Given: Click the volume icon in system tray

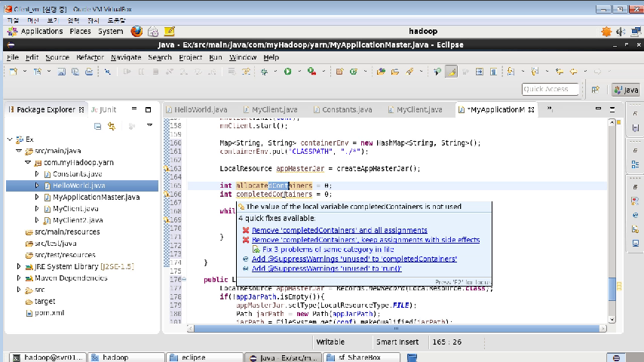Looking at the screenshot, I should click(x=620, y=32).
